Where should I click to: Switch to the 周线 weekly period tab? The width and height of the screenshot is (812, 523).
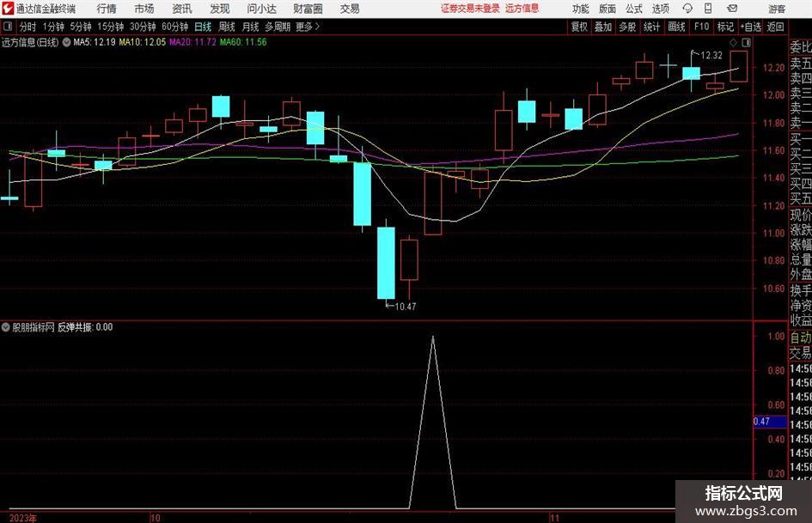click(x=227, y=27)
